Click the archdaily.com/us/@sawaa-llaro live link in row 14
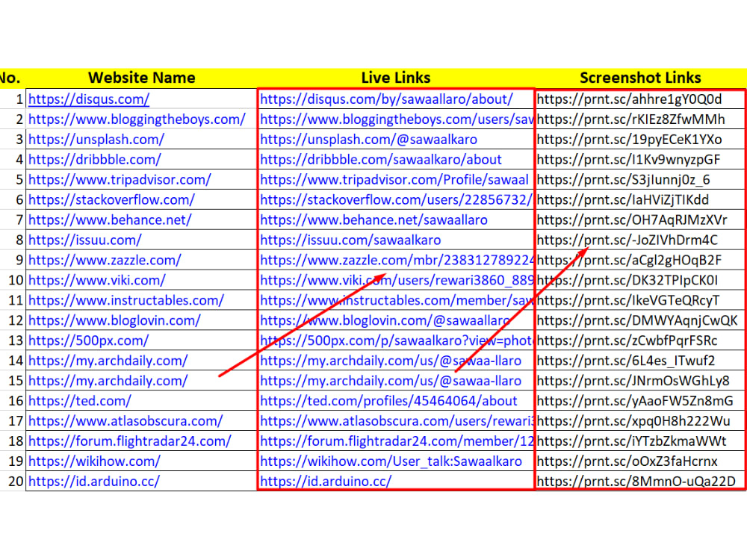Viewport: 747px width, 560px height. click(x=391, y=361)
